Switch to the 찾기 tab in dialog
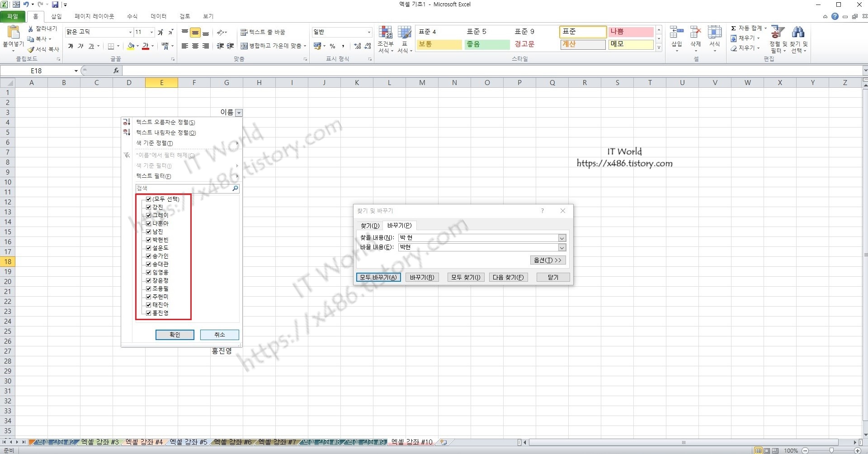 370,225
